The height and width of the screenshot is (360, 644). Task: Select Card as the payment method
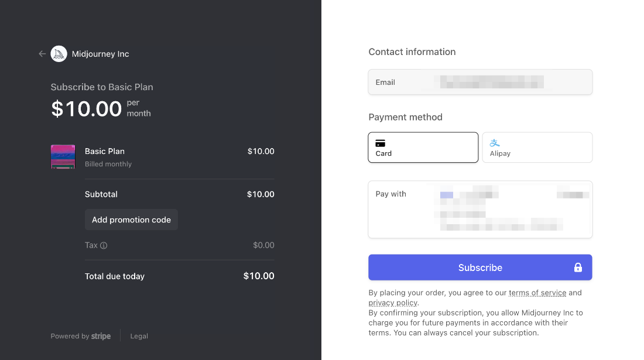tap(423, 148)
